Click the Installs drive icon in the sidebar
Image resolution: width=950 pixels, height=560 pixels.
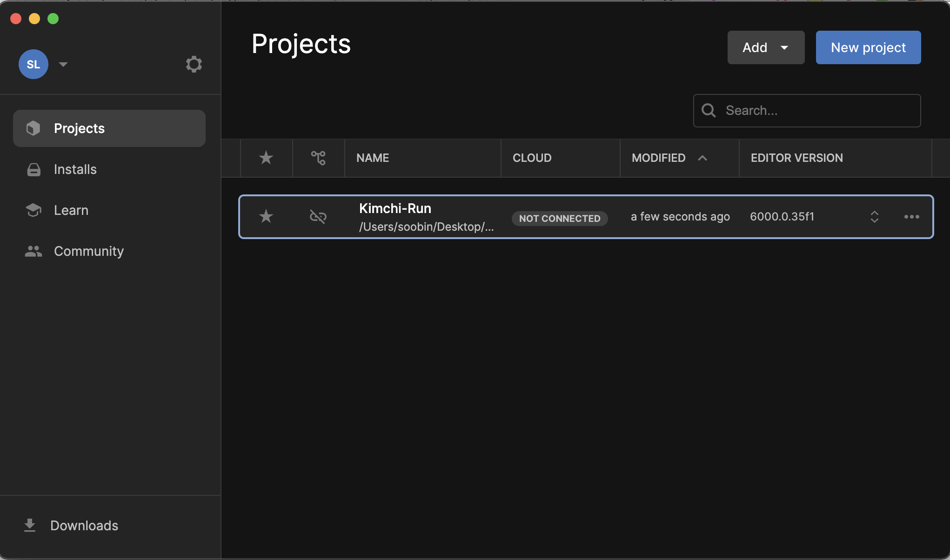(33, 169)
